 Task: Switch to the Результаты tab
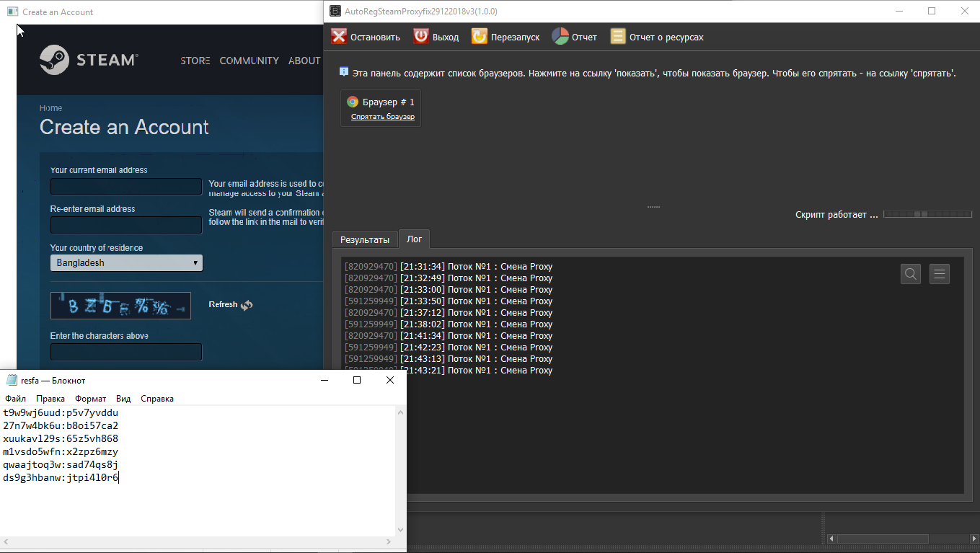click(x=365, y=239)
